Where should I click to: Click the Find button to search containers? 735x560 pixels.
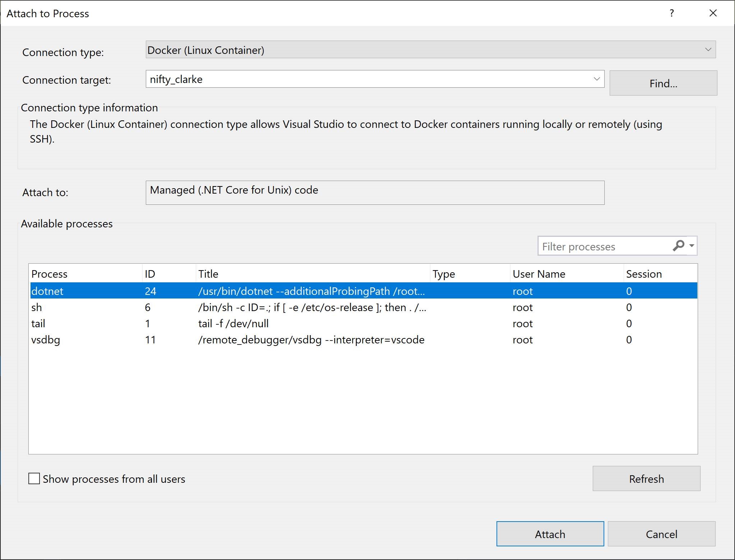[663, 82]
